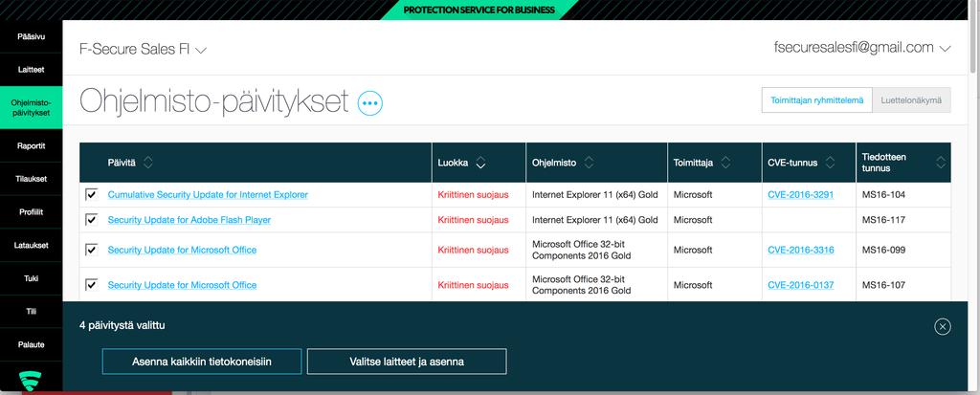
Task: Open the MS16-107 Security Update for Microsoft Office link
Action: 182,285
